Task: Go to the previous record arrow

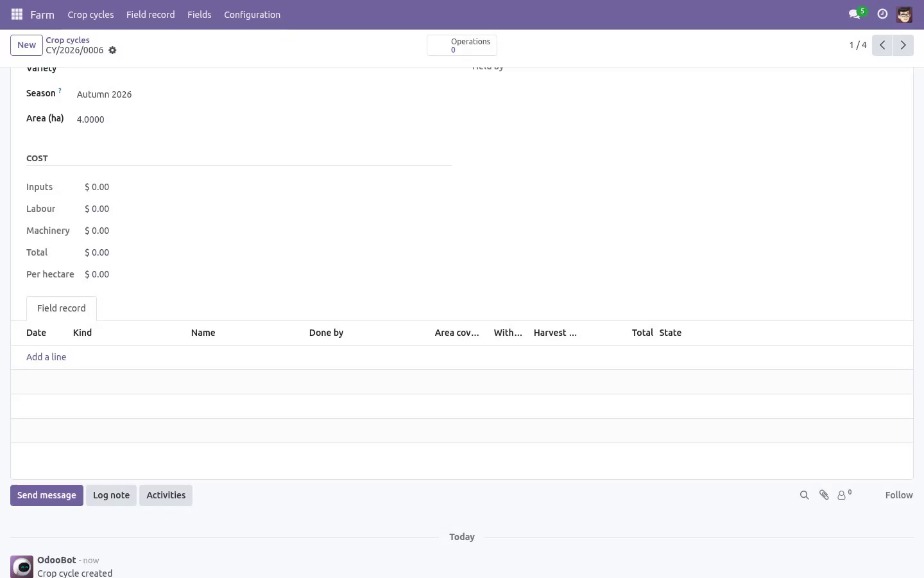Action: [882, 45]
